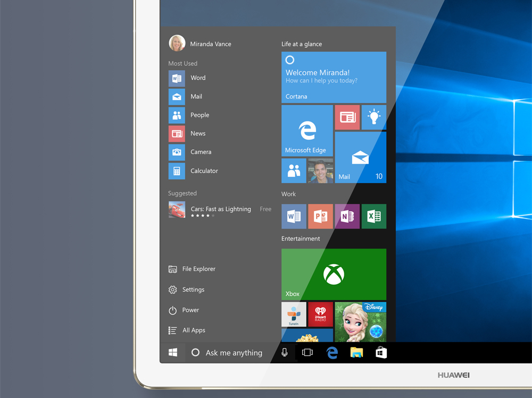Expand the All Apps list

click(194, 331)
